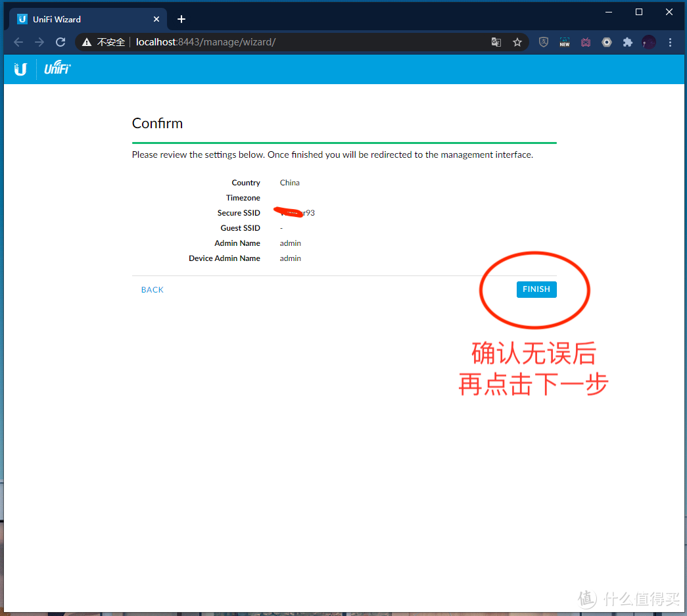Open the Chrome three-dot menu

pos(670,42)
